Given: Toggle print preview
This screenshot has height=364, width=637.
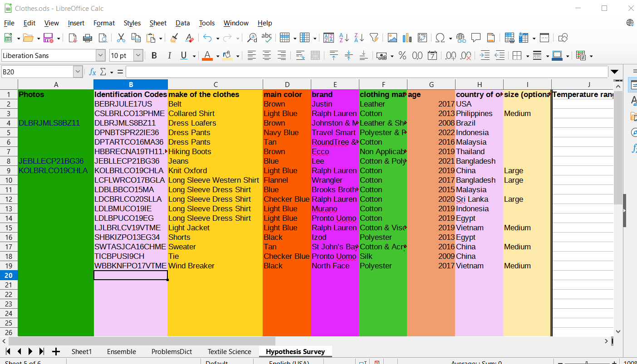Looking at the screenshot, I should pyautogui.click(x=103, y=38).
